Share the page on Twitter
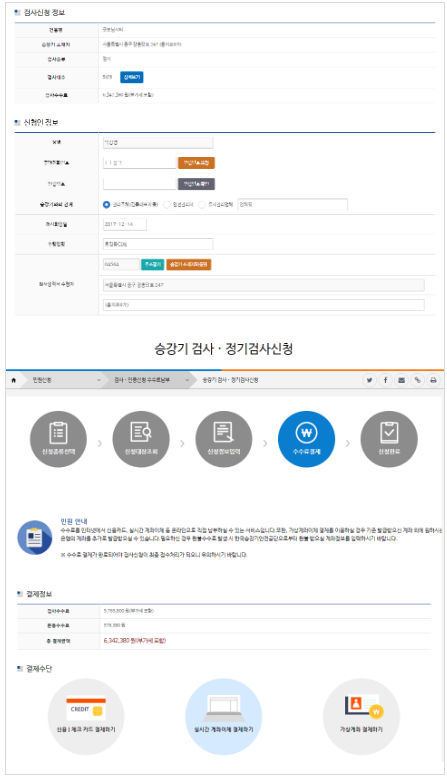This screenshot has height=779, width=447. click(x=369, y=380)
